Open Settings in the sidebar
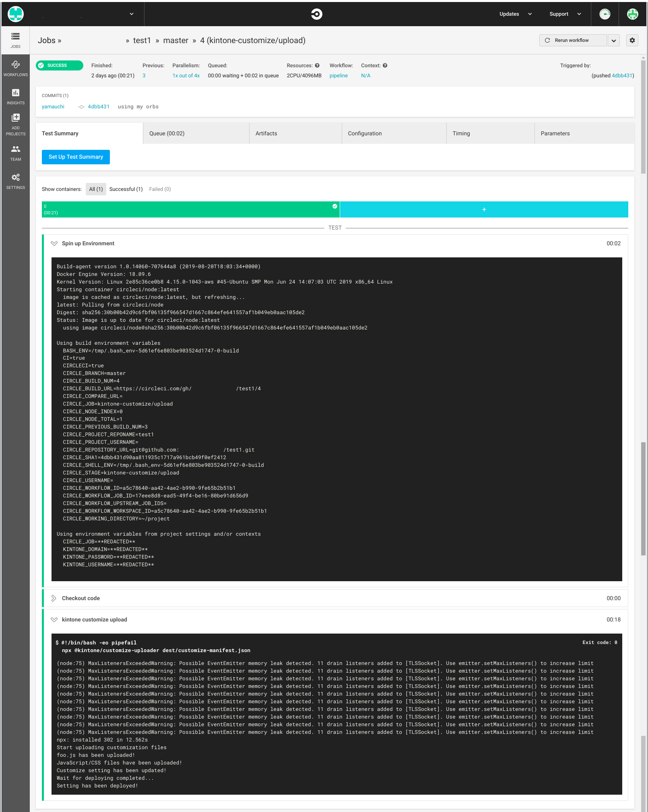This screenshot has height=812, width=648. pos(15,181)
